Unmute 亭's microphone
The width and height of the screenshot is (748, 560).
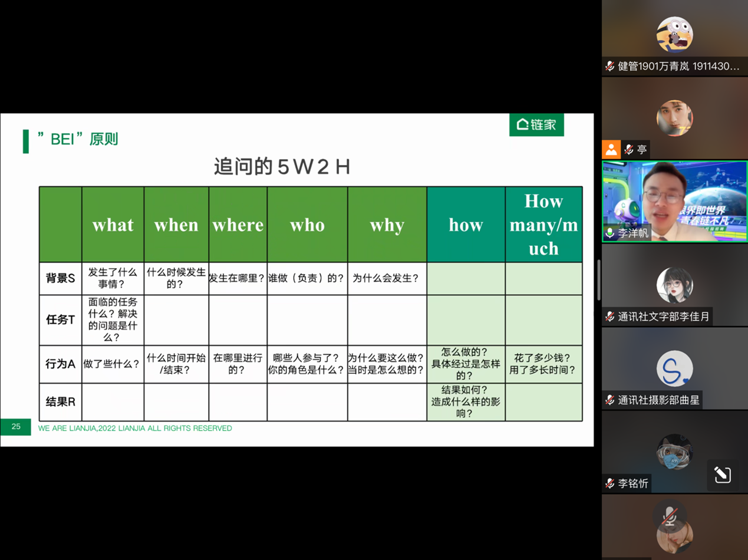coord(628,149)
